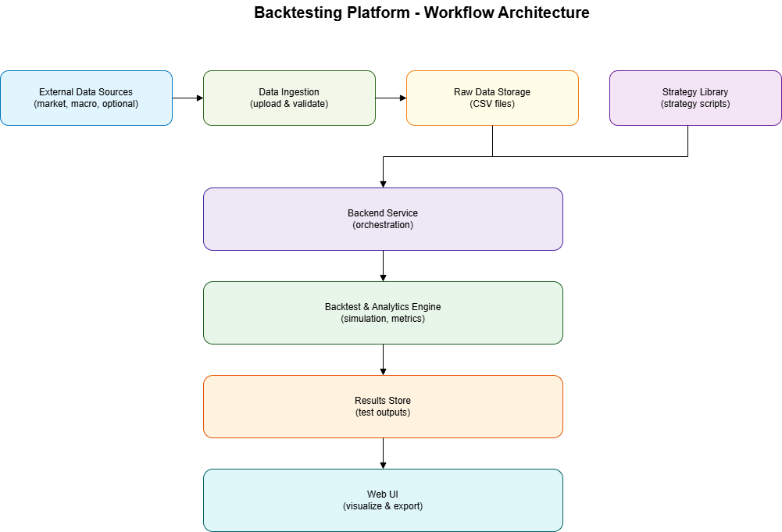Select the arrow from External Data Sources
This screenshot has height=532, width=782.
point(187,98)
